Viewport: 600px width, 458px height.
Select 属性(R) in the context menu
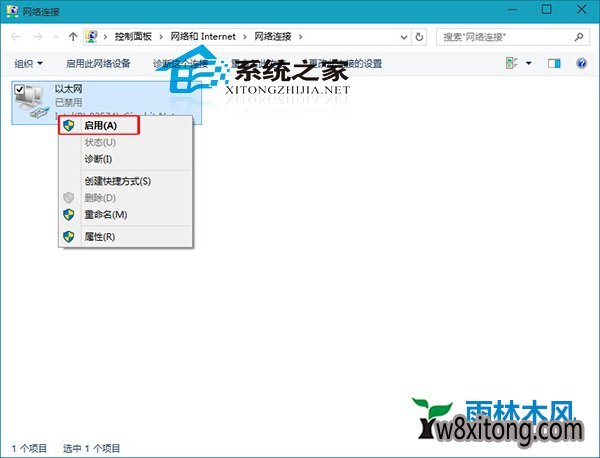[x=99, y=237]
